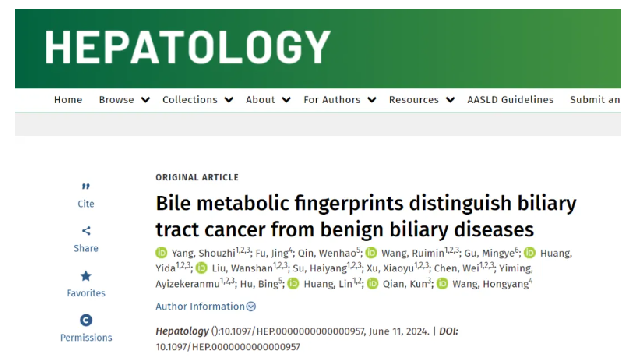Open ORCID icon next to Yang, Shouzhi
Screen dimensions: 640x360
161,253
